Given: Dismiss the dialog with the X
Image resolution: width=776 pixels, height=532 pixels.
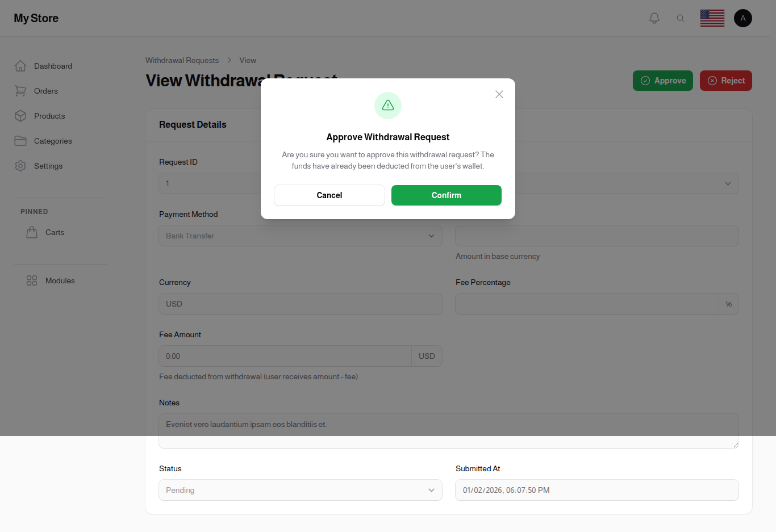Looking at the screenshot, I should tap(499, 94).
